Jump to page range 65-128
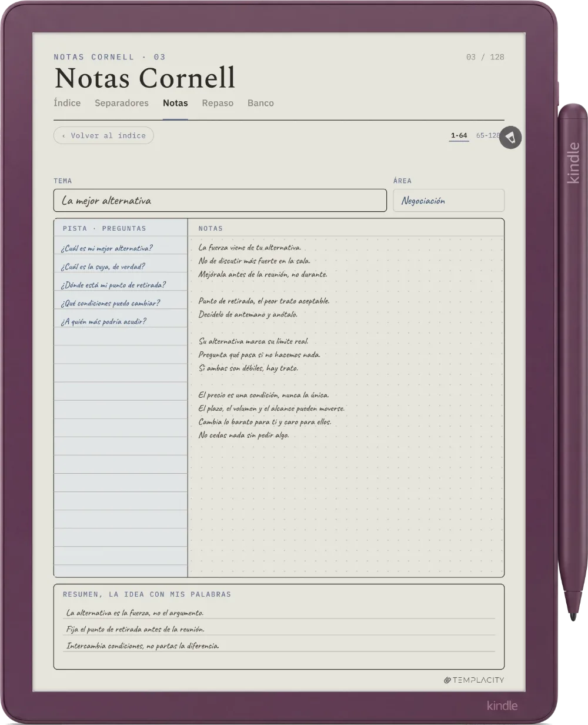Image resolution: width=588 pixels, height=725 pixels. [x=487, y=135]
